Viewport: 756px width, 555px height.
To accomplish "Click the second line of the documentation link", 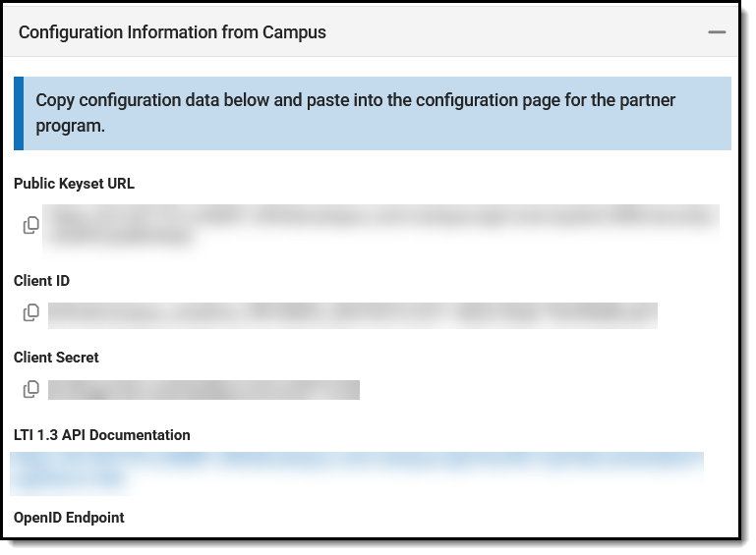I will (69, 481).
